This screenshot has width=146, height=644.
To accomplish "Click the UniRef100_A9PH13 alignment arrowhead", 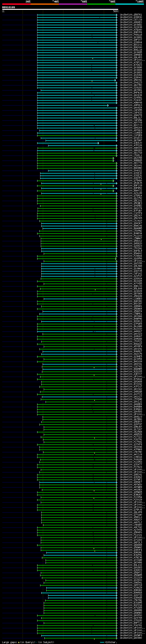I will point(108,105).
